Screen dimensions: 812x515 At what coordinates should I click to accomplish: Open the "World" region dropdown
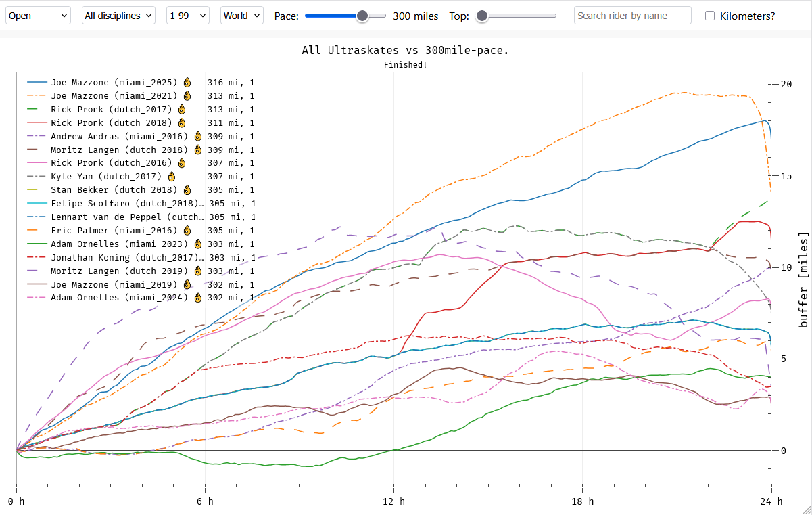point(241,15)
